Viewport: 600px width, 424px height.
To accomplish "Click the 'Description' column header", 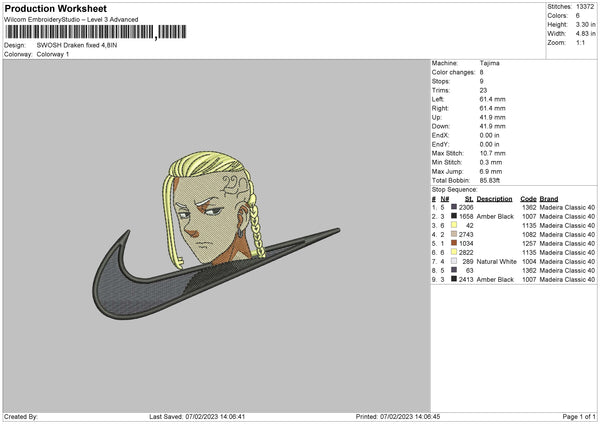I will pyautogui.click(x=494, y=199).
